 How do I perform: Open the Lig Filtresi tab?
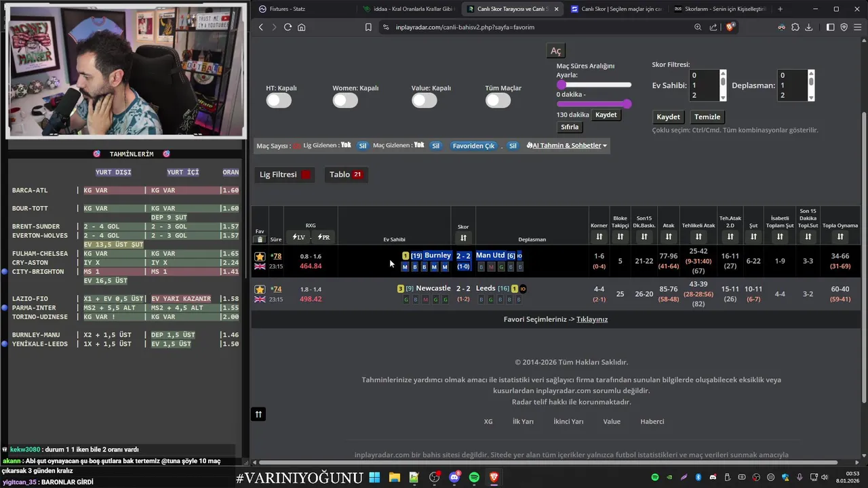(x=285, y=175)
